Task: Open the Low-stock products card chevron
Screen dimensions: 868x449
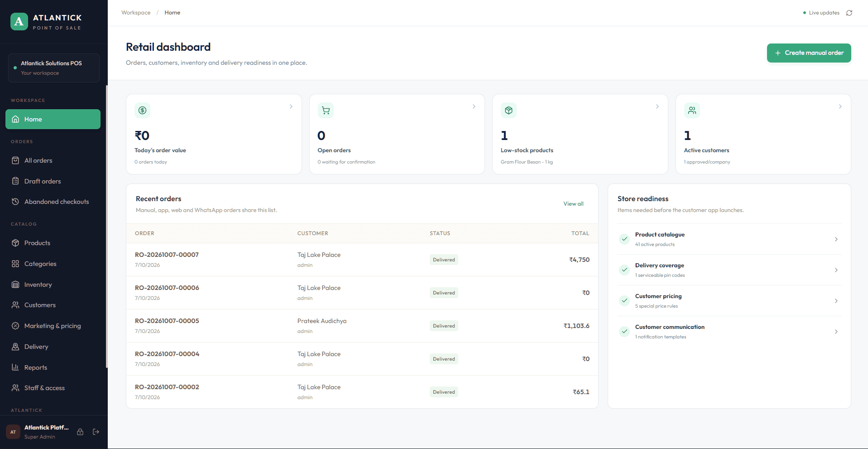Action: point(657,106)
